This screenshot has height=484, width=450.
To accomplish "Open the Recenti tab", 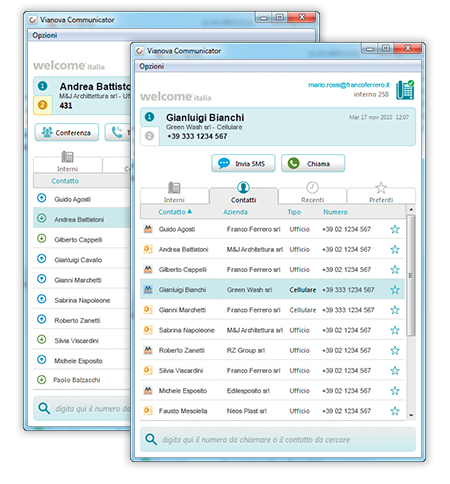I will [x=312, y=193].
